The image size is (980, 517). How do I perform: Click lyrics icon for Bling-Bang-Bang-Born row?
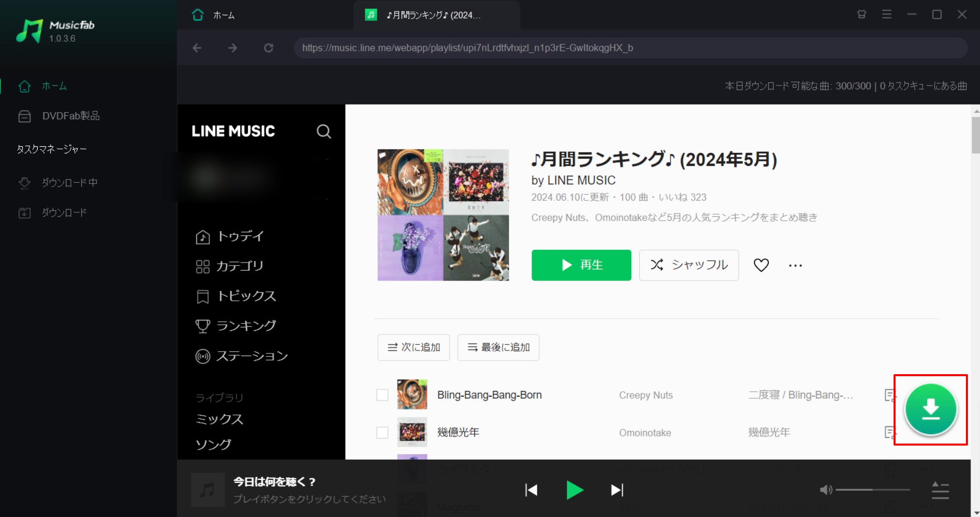pos(890,395)
